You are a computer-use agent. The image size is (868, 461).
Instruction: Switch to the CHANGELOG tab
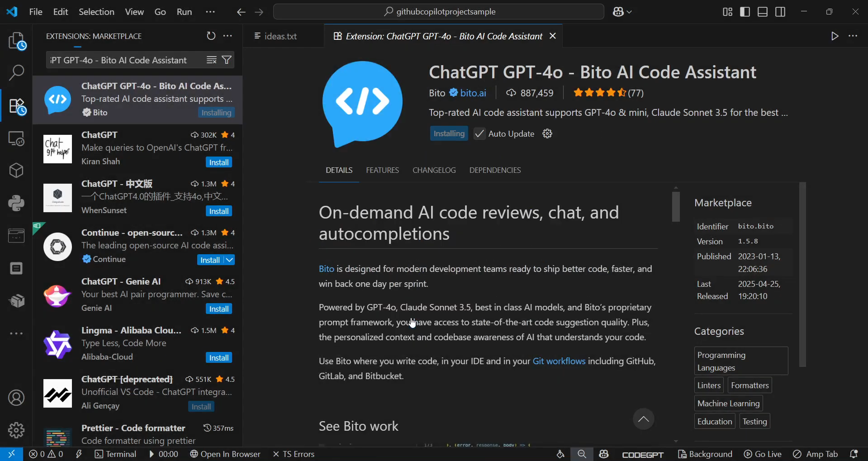tap(434, 170)
